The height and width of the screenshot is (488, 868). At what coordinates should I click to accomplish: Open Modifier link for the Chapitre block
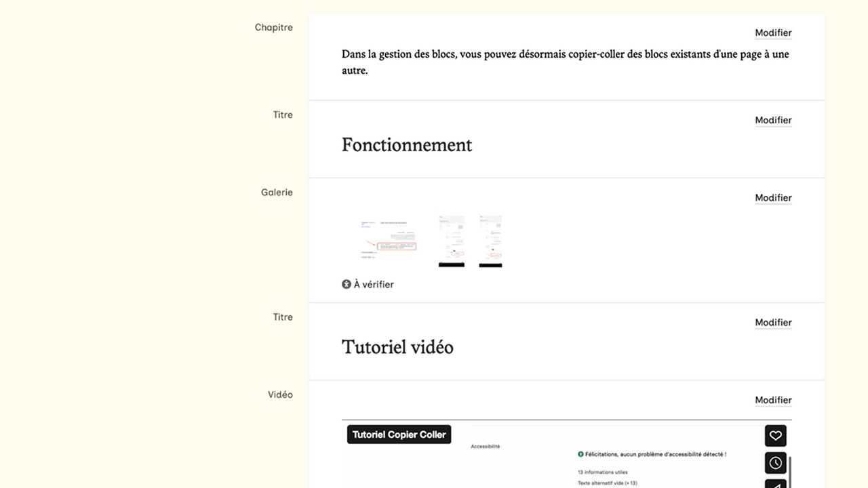[x=773, y=33]
